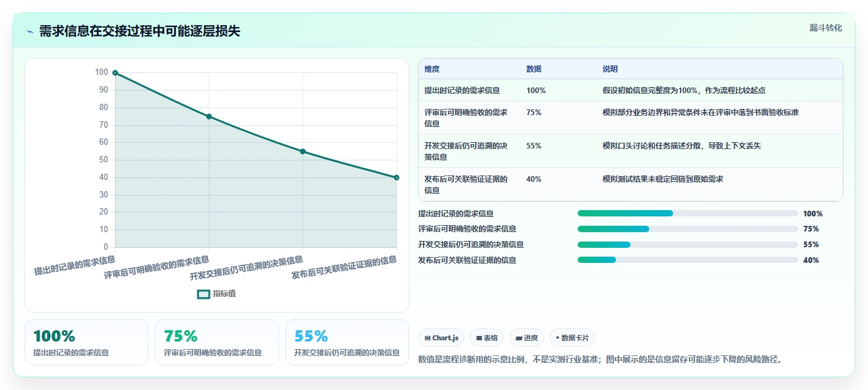Click description 假设初始信息完整度为100%
The width and height of the screenshot is (868, 390).
684,91
